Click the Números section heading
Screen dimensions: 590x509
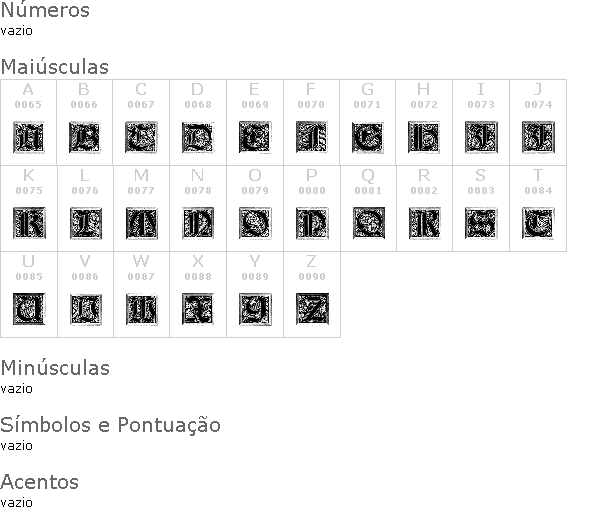(45, 10)
